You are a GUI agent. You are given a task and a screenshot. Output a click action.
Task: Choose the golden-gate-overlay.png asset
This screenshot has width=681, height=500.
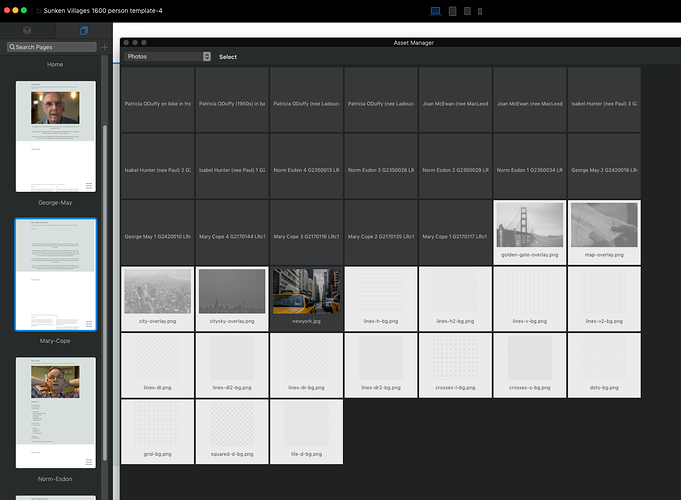(x=529, y=231)
